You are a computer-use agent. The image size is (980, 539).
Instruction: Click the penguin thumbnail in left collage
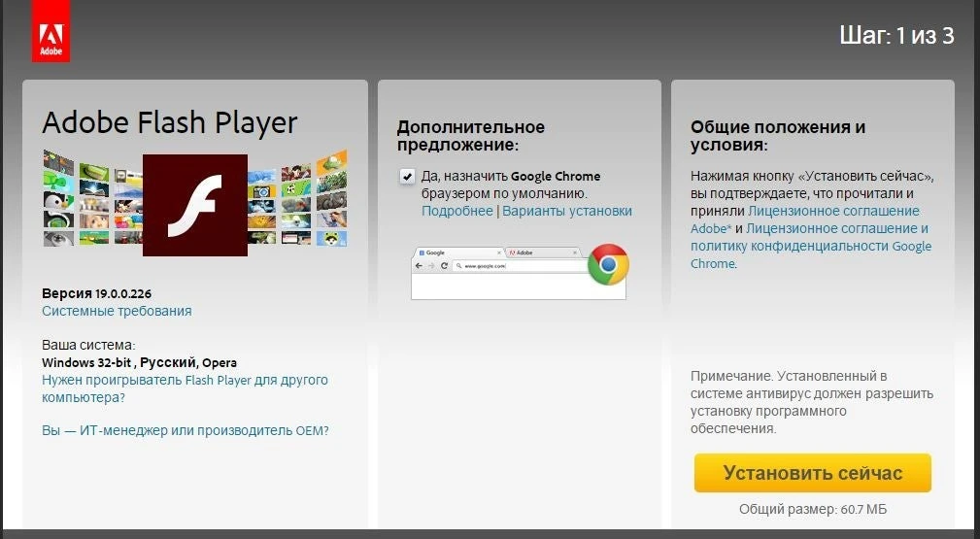(x=57, y=201)
